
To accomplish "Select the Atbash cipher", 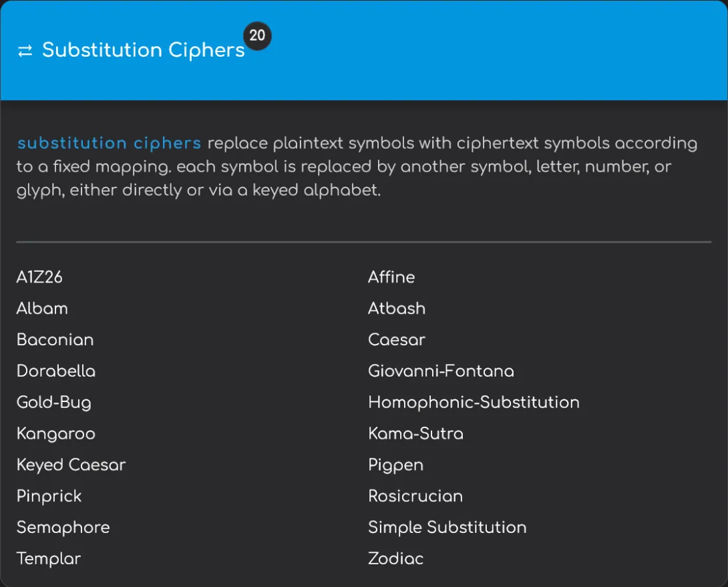I will [397, 309].
